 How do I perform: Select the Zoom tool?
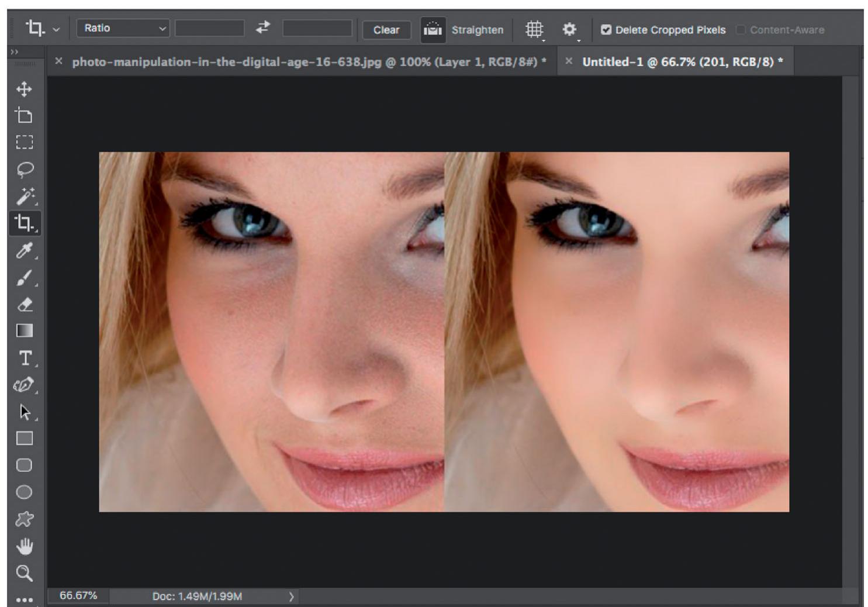coord(24,573)
